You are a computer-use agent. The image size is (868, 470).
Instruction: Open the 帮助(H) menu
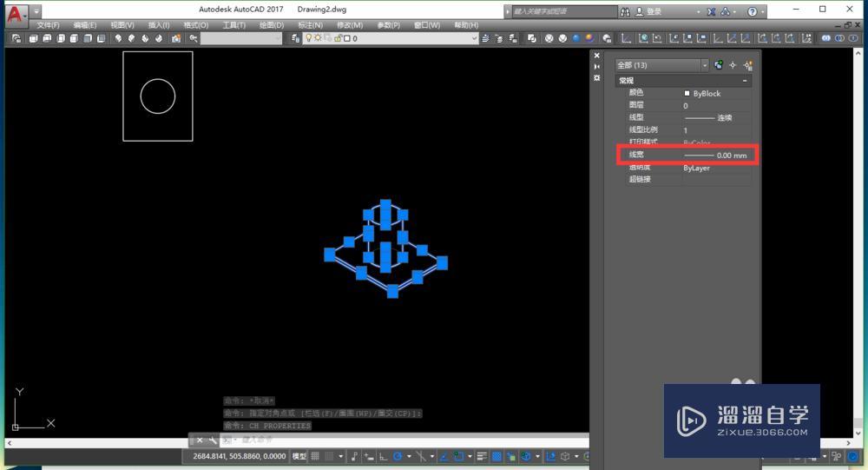tap(466, 25)
